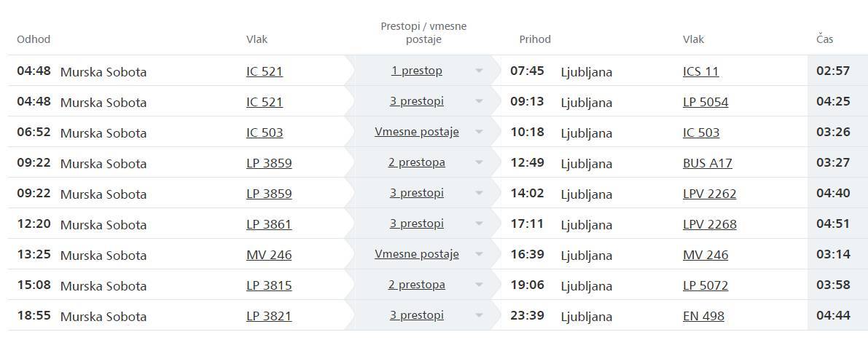This screenshot has height=348, width=868.
Task: Show Vmesne postaje for MV 246 row
Action: [416, 254]
